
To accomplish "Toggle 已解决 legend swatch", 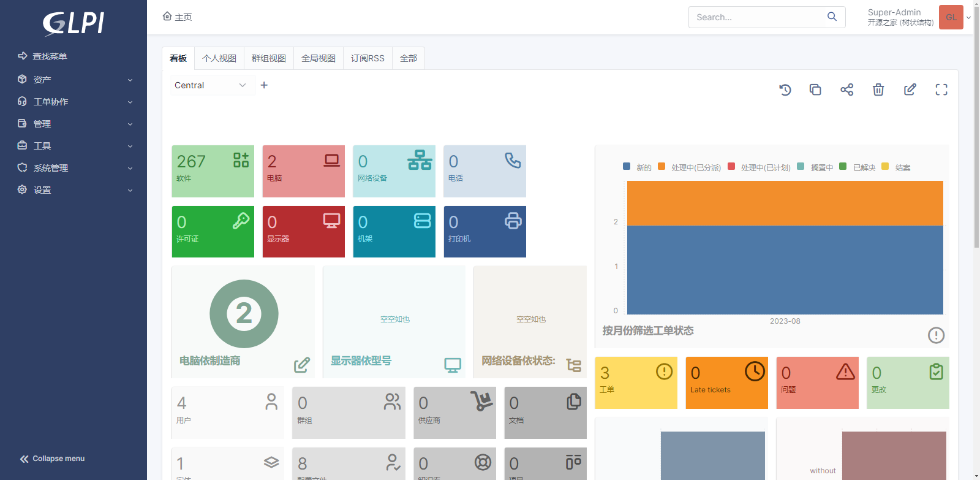I will 843,166.
